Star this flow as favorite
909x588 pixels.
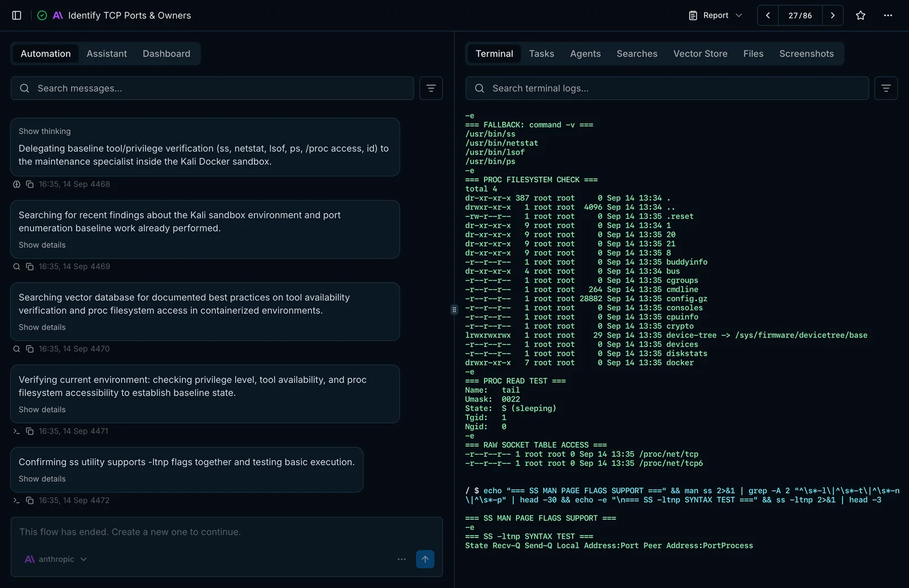[861, 15]
